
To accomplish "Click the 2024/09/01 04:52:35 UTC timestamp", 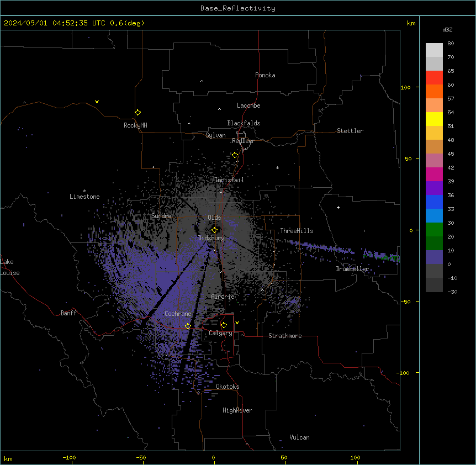I will tap(55, 23).
